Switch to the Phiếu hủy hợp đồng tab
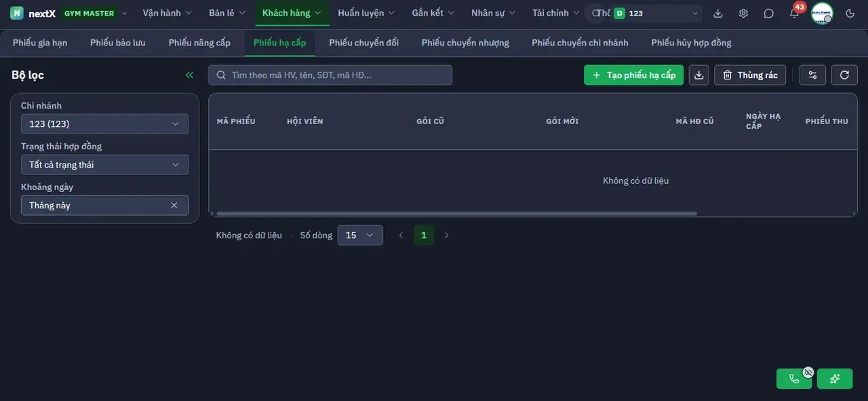 pos(692,43)
